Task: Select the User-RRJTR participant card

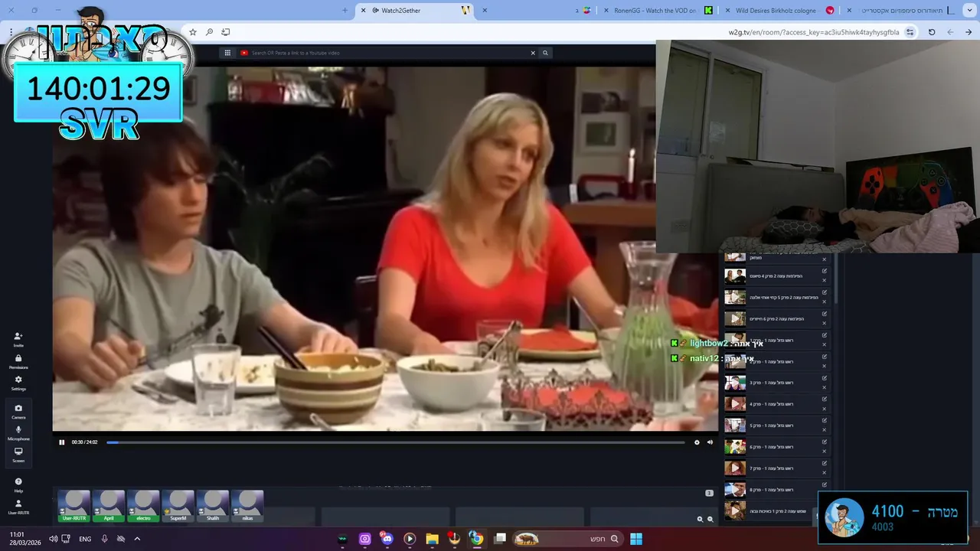Action: pos(74,506)
